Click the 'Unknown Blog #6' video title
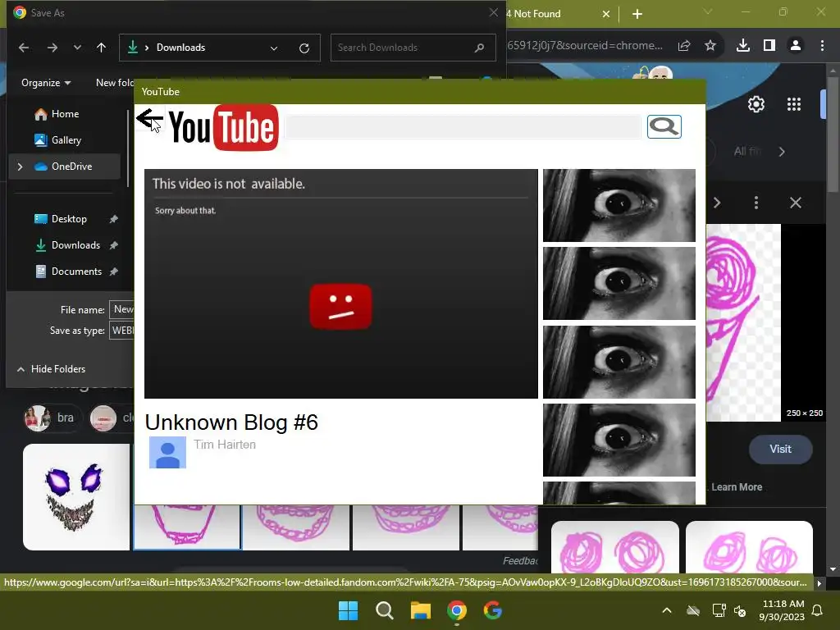Screen dimensions: 840x630 231,422
